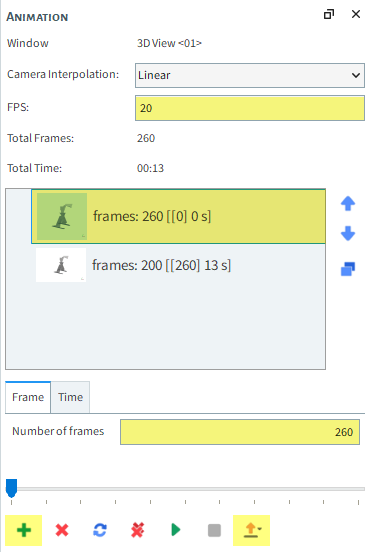
Task: Duplicate keyframe with blue overlapping squares icon
Action: tap(348, 269)
